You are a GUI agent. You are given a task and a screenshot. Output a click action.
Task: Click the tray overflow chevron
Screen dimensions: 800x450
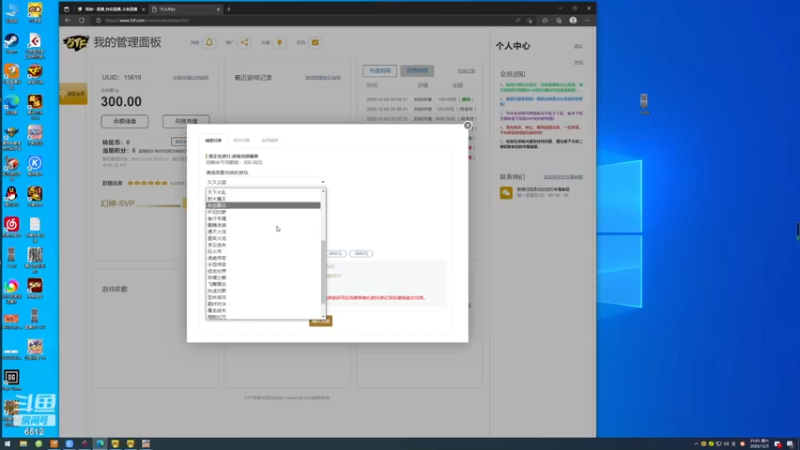click(x=696, y=444)
